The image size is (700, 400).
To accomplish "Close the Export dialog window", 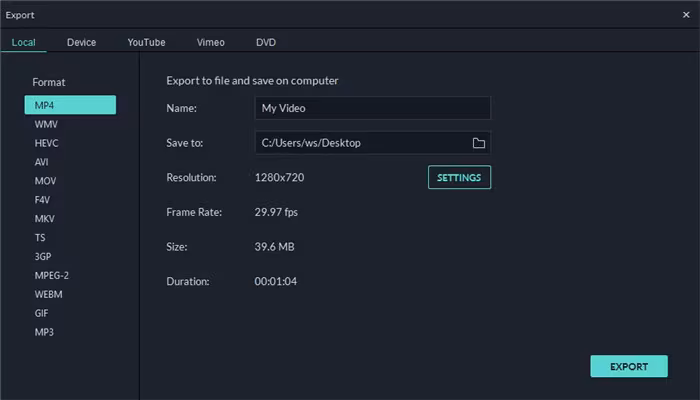I will [685, 15].
